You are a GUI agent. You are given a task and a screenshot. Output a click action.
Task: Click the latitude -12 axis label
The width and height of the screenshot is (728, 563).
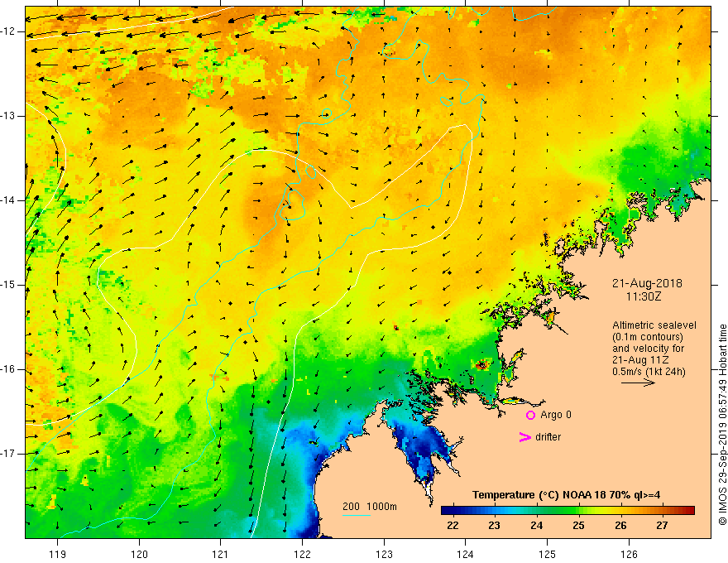pos(9,31)
